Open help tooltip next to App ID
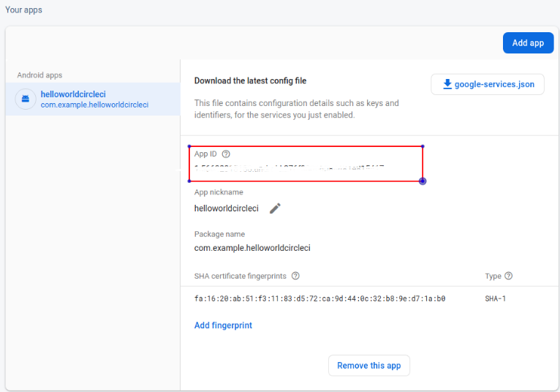This screenshot has width=560, height=392. point(226,154)
